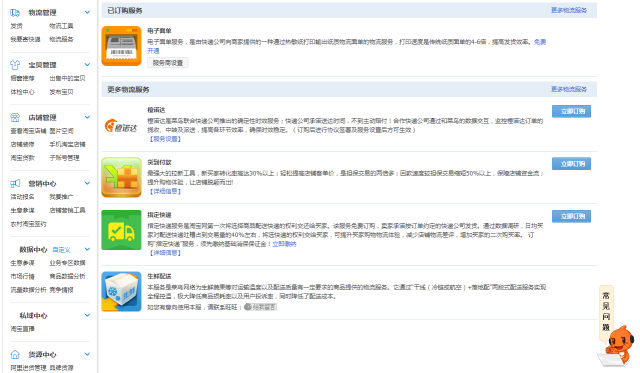Click the 物流管理 truck icon in sidebar

pos(15,13)
